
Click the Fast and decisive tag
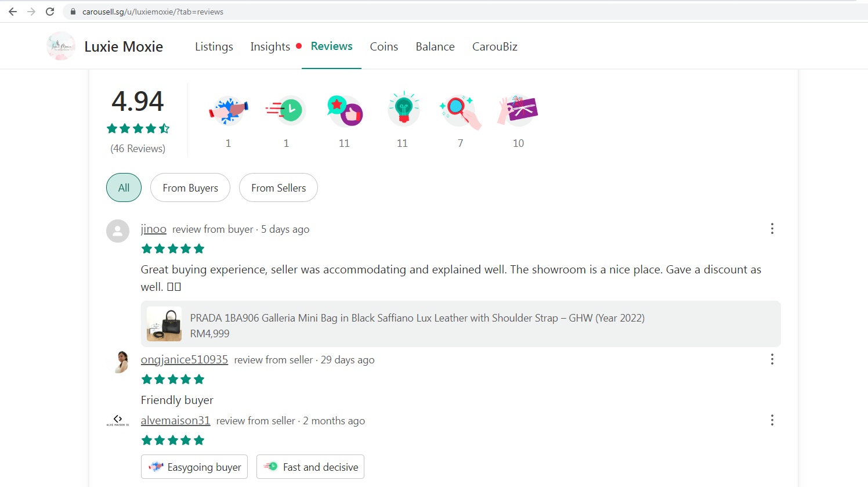tap(310, 467)
